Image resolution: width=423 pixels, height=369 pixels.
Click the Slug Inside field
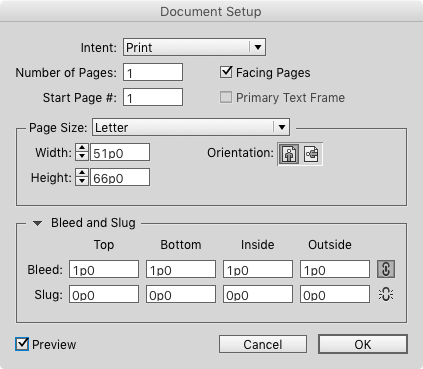click(x=258, y=294)
